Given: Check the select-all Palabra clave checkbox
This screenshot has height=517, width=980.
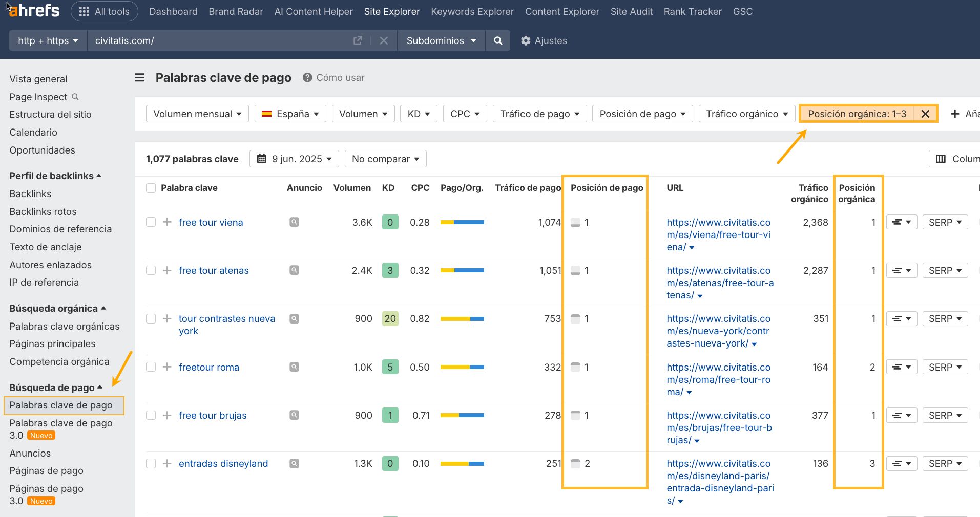Looking at the screenshot, I should pos(151,188).
